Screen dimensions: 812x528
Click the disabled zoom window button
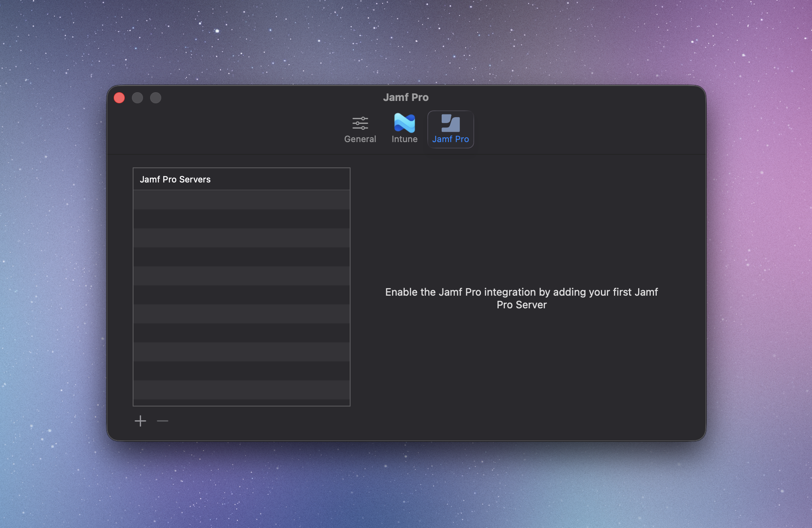(x=156, y=98)
